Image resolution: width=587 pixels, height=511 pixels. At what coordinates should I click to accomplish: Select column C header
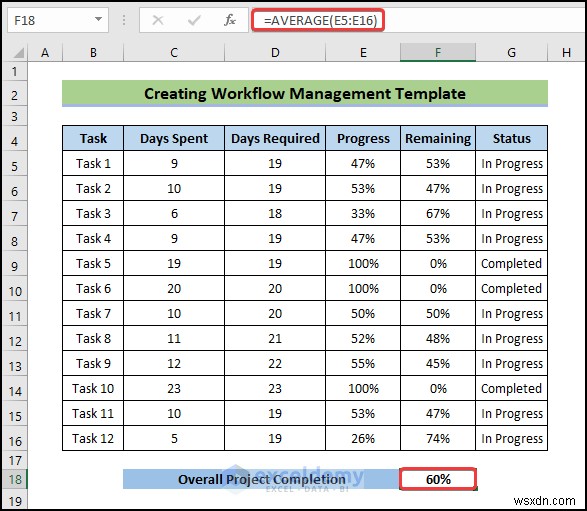coord(174,52)
